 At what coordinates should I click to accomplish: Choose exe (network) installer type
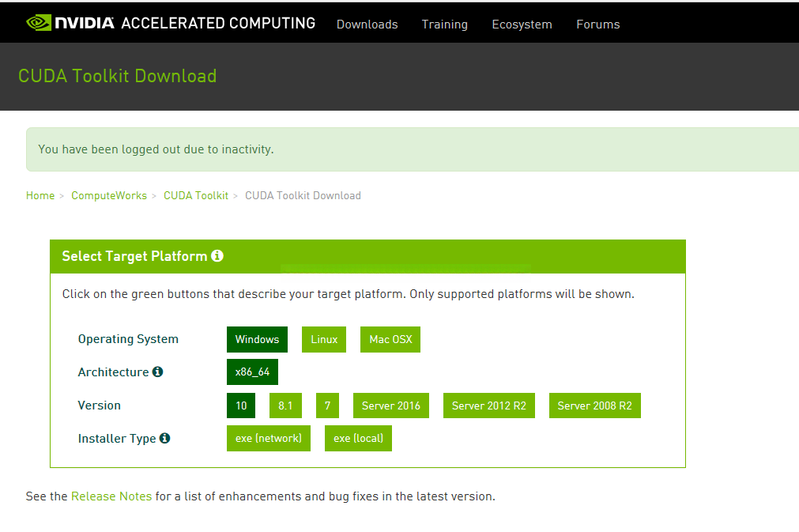(269, 438)
